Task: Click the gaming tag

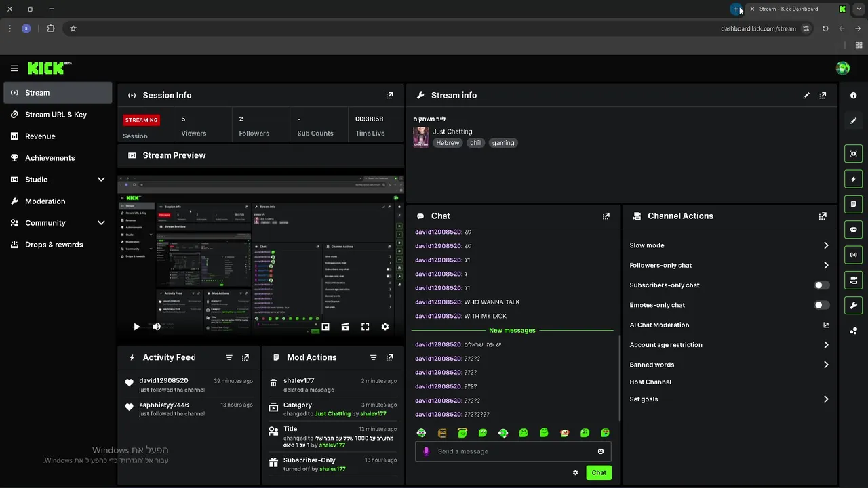Action: (503, 143)
